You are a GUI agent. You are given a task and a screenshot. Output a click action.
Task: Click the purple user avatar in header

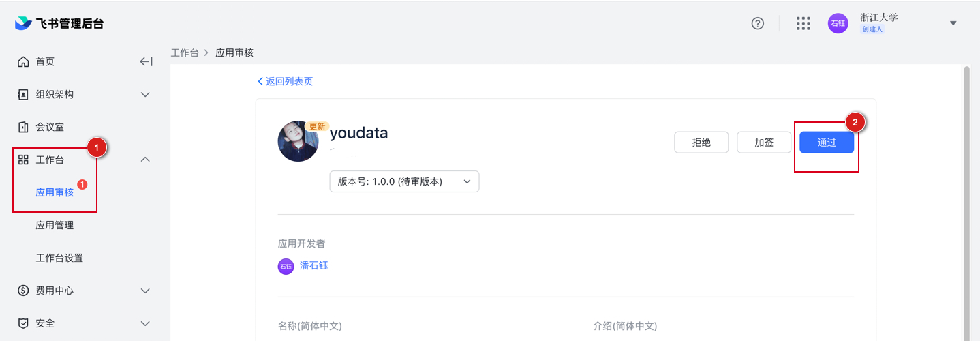pos(838,23)
